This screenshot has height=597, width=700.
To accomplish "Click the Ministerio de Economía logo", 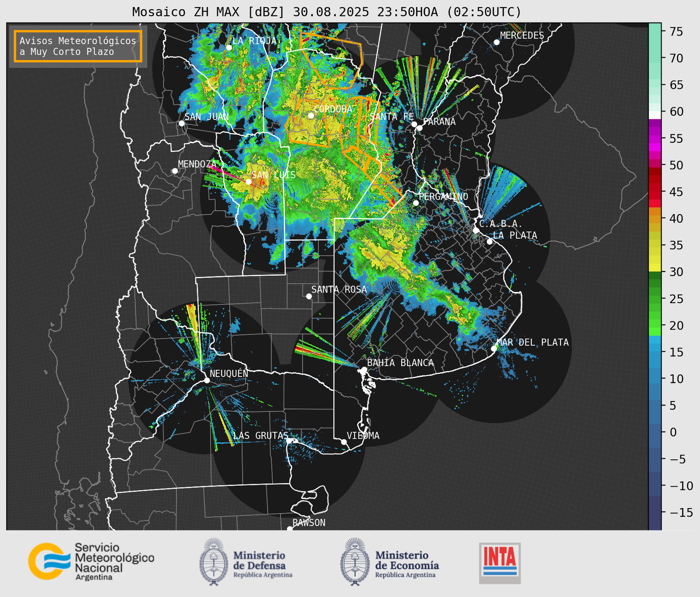I will (390, 562).
